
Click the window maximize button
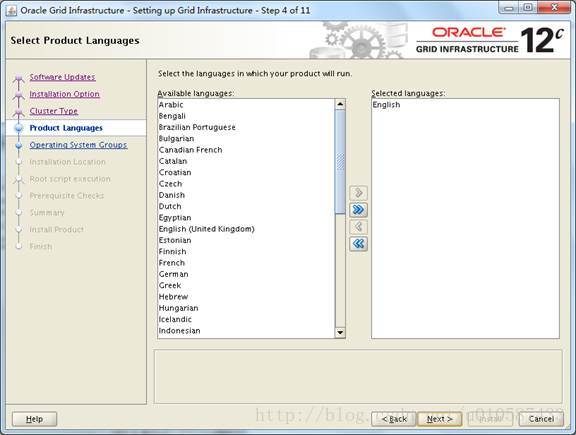(x=528, y=7)
